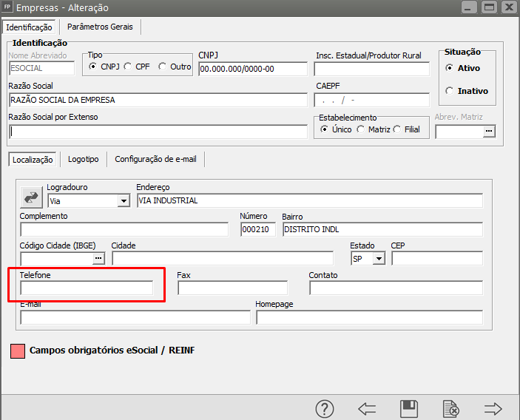520x420 pixels.
Task: Click the address swap arrows icon
Action: click(x=32, y=197)
